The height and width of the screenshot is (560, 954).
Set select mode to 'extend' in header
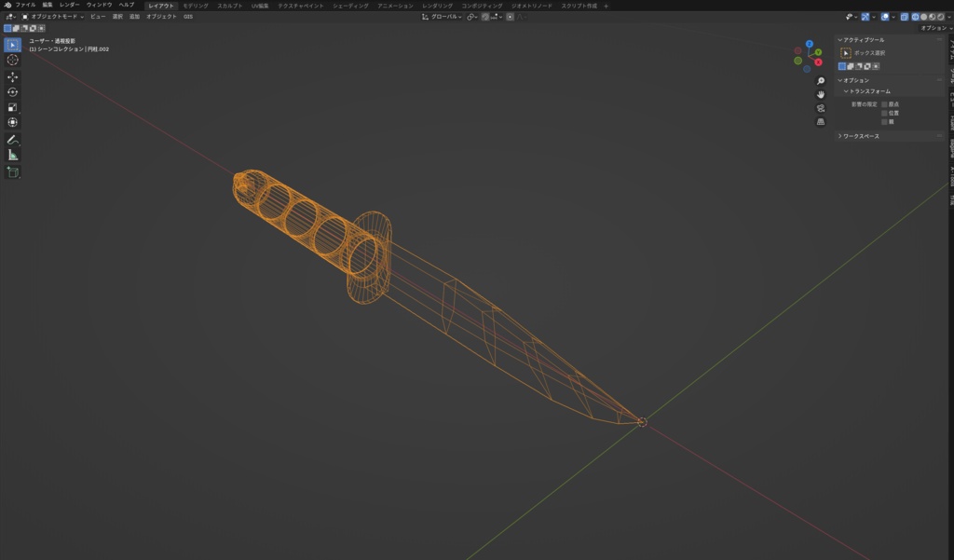pos(16,28)
